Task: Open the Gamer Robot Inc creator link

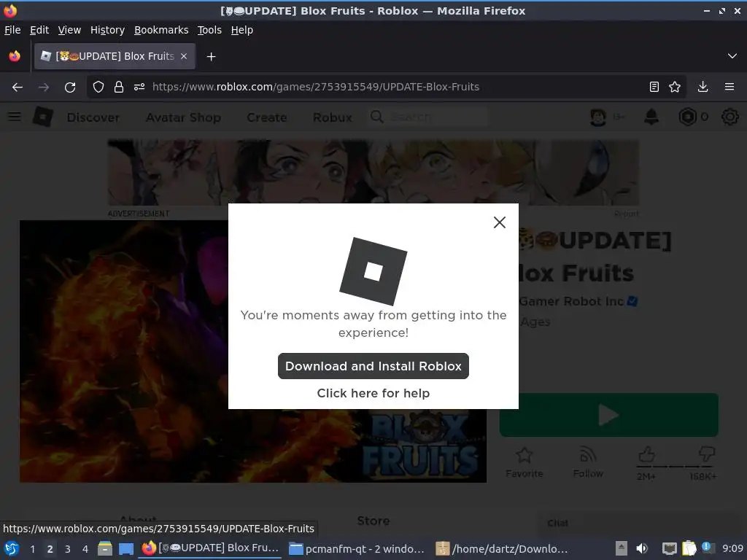Action: click(x=571, y=302)
